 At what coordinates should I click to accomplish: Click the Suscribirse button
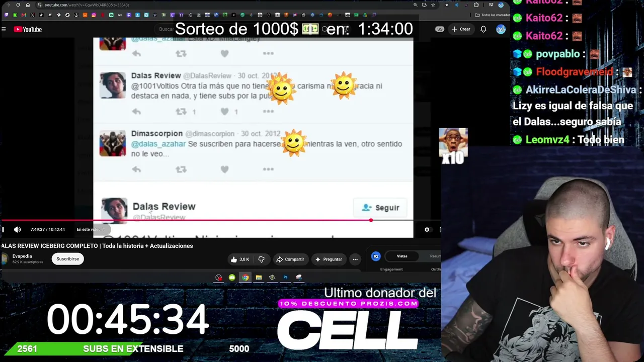tap(67, 259)
